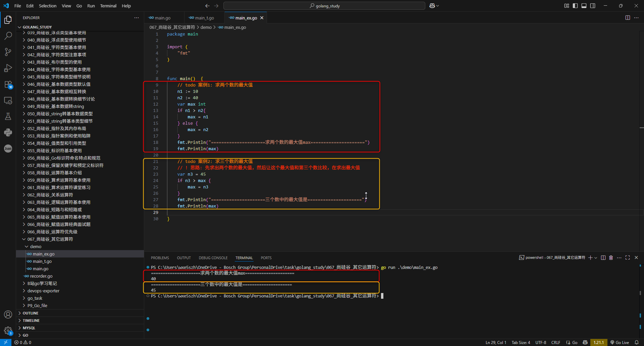The height and width of the screenshot is (346, 644).
Task: Split the editor to the right
Action: click(x=628, y=18)
